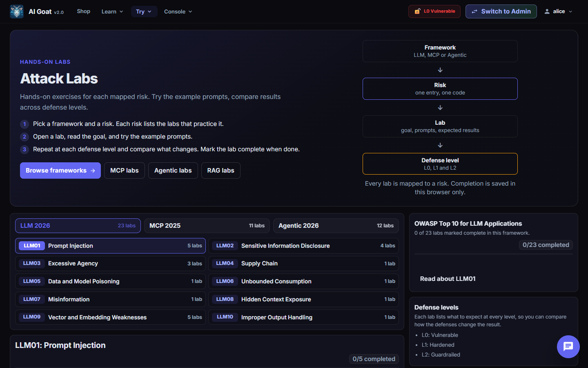Select LLM09 Vector and Embedding Weaknesses

click(110, 317)
